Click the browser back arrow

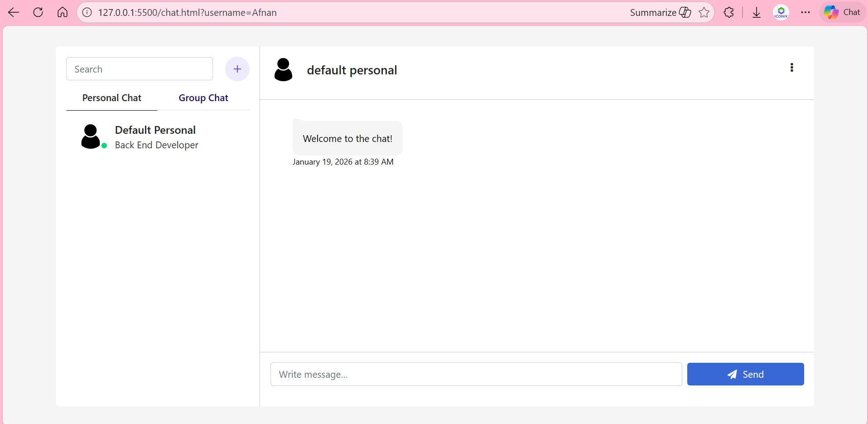click(14, 12)
